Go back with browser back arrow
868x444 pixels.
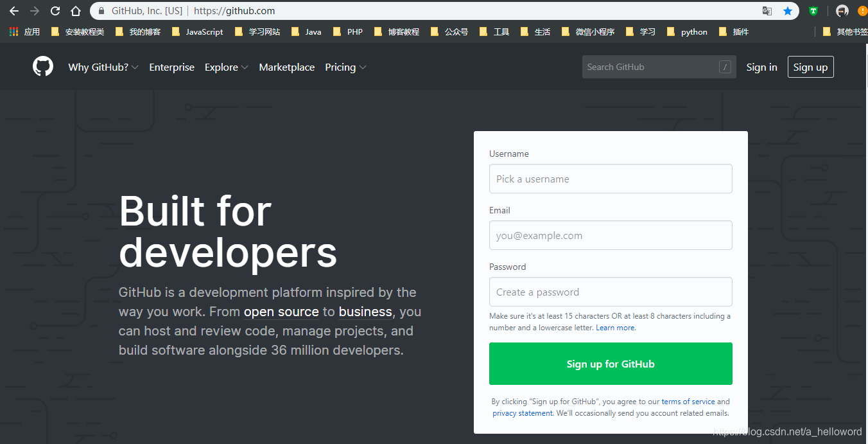point(14,11)
